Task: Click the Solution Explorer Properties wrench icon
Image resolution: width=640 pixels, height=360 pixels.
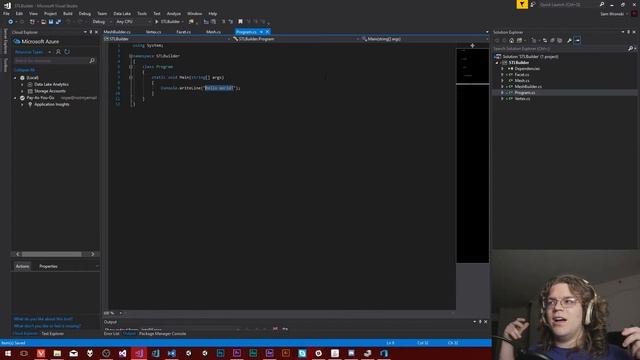Action: pyautogui.click(x=569, y=40)
